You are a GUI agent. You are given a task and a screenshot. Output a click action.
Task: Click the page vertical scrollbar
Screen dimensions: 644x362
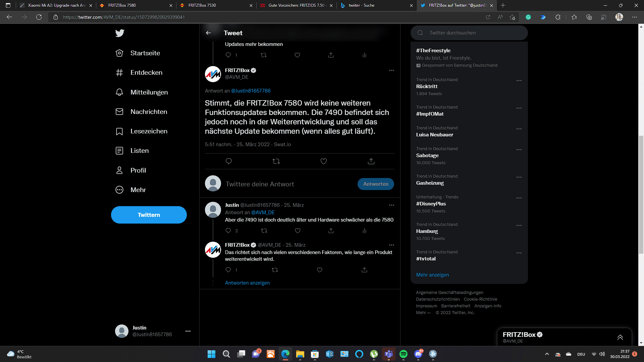click(641, 194)
